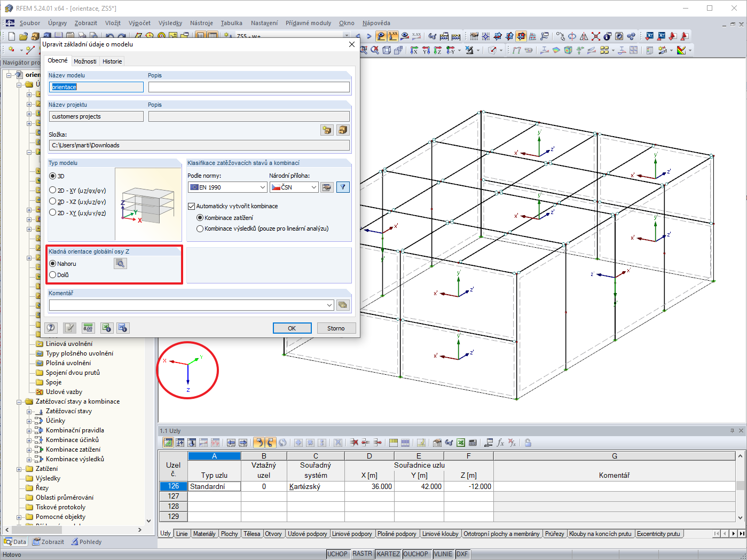
Task: Open the saved comments list icon
Action: coord(343,305)
